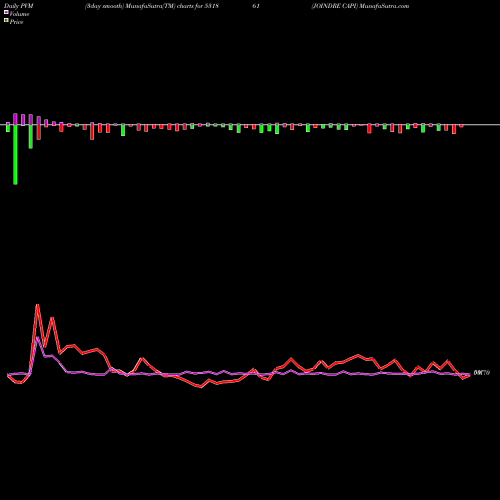
Task: Click the '(3day smooth) MunafaSutra(TM) charts' heading
Action: click(139, 6)
